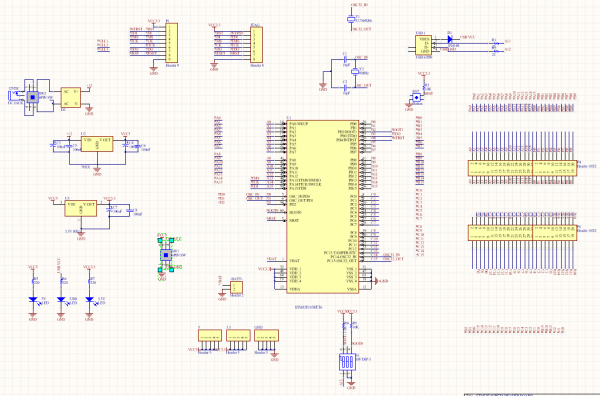Click the USB LED symbol

point(61,300)
